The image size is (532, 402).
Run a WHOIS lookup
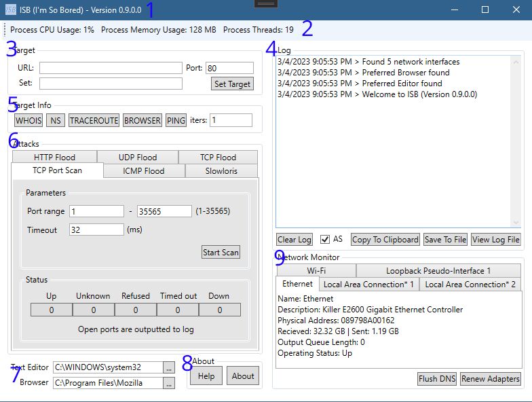[x=28, y=121]
